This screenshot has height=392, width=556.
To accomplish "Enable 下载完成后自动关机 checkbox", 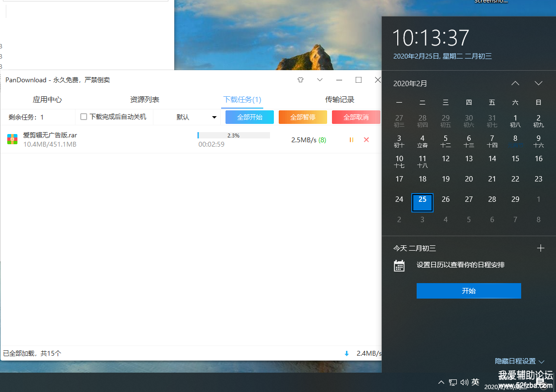I will pyautogui.click(x=84, y=117).
